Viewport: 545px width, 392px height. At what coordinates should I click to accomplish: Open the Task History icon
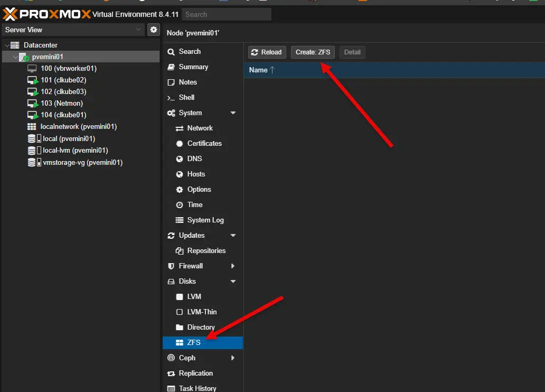172,388
